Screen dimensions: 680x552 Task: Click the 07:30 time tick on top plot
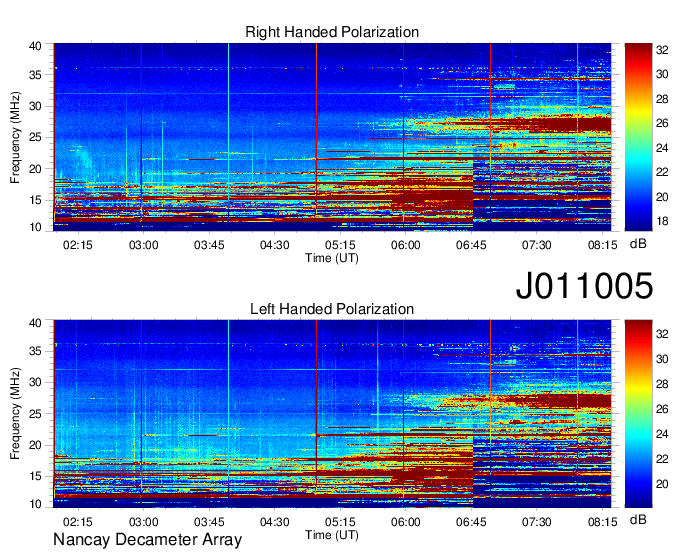(x=536, y=245)
